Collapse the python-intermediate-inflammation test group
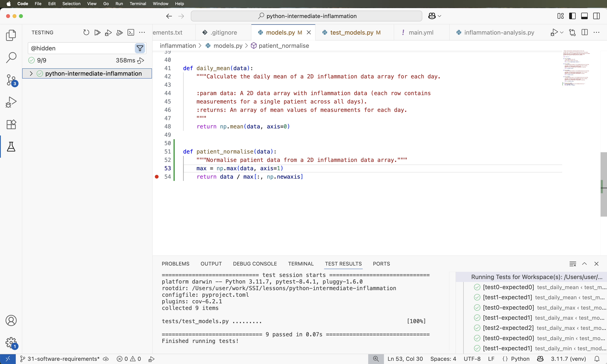The image size is (607, 364). click(x=31, y=73)
